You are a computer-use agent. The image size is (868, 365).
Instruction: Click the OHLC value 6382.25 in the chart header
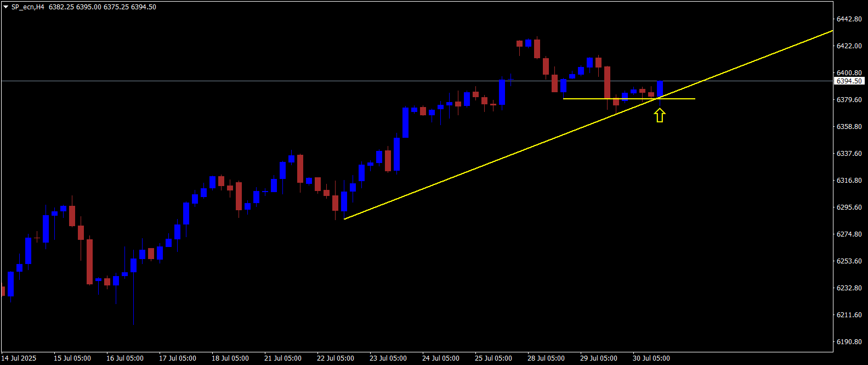pyautogui.click(x=61, y=7)
